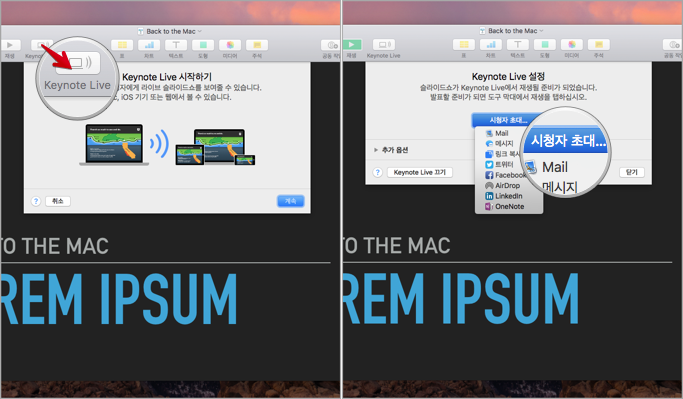This screenshot has width=683, height=399.
Task: Click the Keynote Live 끄기 button
Action: click(420, 172)
